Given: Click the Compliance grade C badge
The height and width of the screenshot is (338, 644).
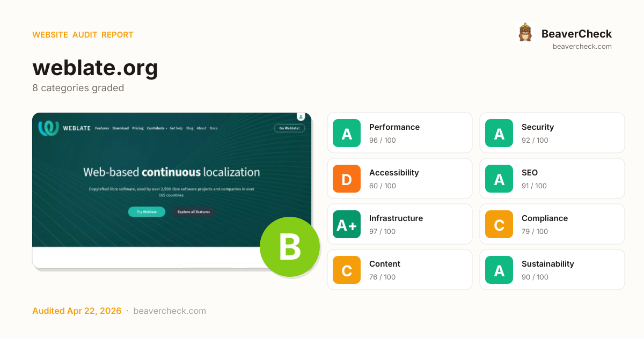Looking at the screenshot, I should click(499, 224).
